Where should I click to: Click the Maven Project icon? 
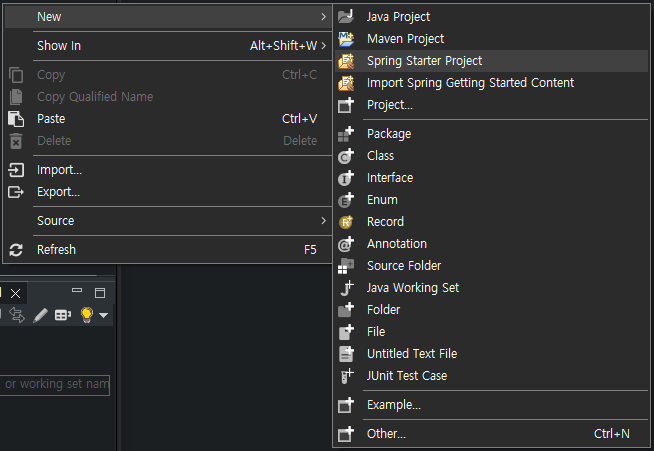click(346, 38)
